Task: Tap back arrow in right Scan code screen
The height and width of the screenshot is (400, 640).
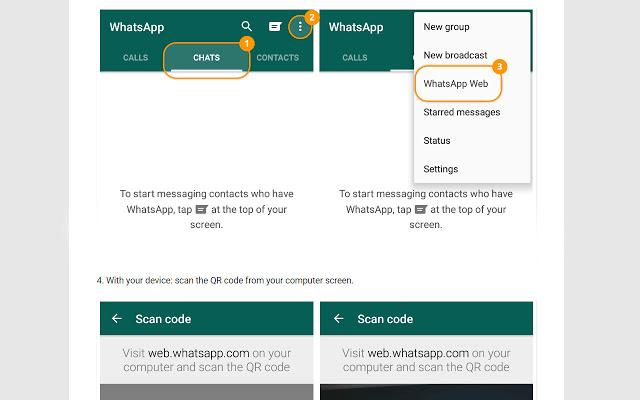Action: pyautogui.click(x=338, y=318)
